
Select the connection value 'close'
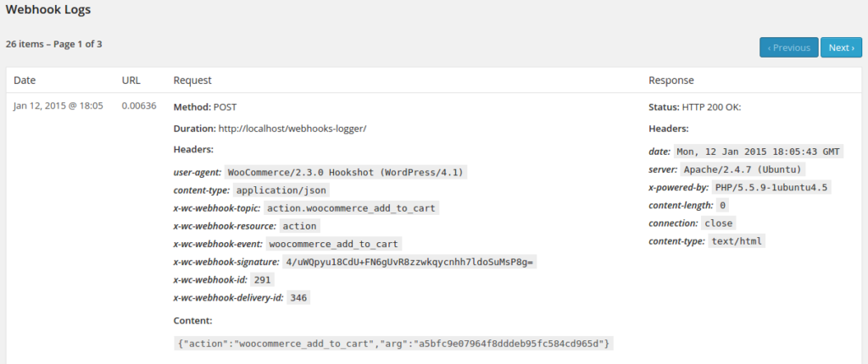[719, 223]
